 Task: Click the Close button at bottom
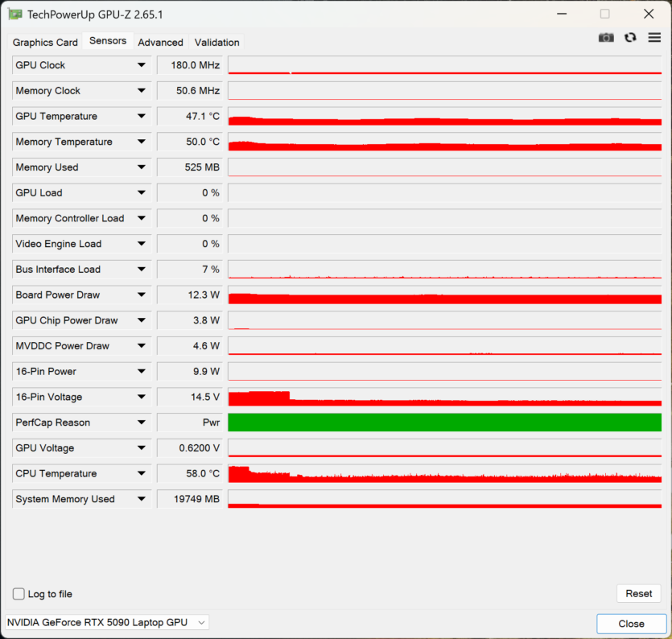tap(631, 624)
